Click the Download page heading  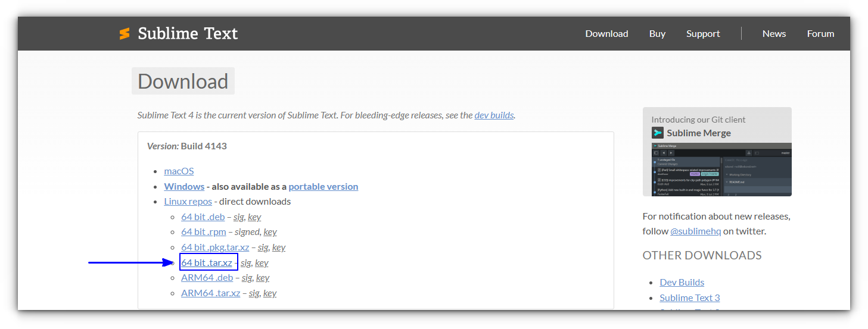[183, 81]
